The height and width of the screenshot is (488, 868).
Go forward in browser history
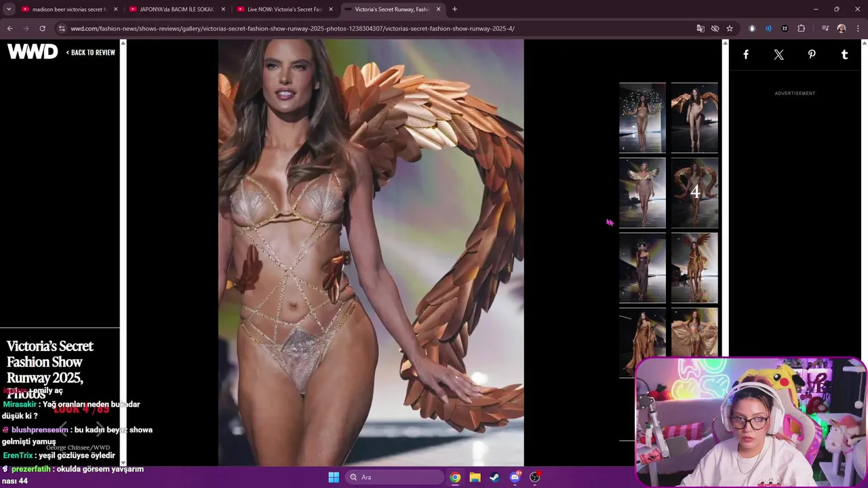pyautogui.click(x=26, y=28)
